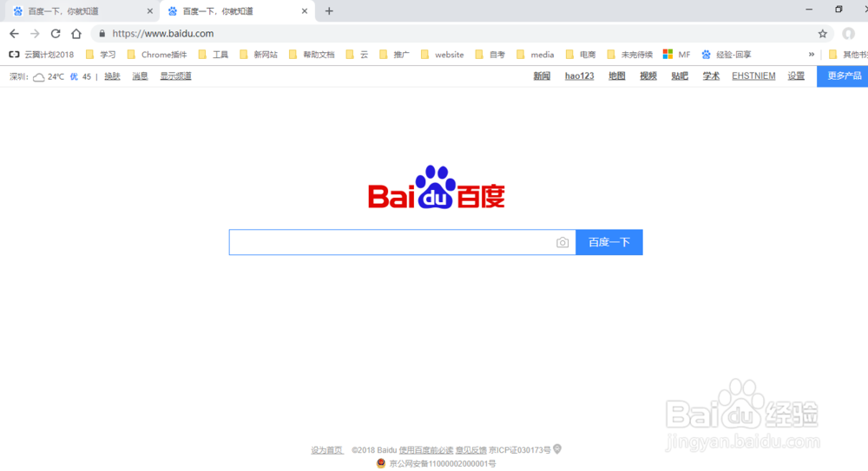Viewport: 868px width, 471px height.
Task: Open the Chrome profile avatar icon
Action: click(x=849, y=34)
